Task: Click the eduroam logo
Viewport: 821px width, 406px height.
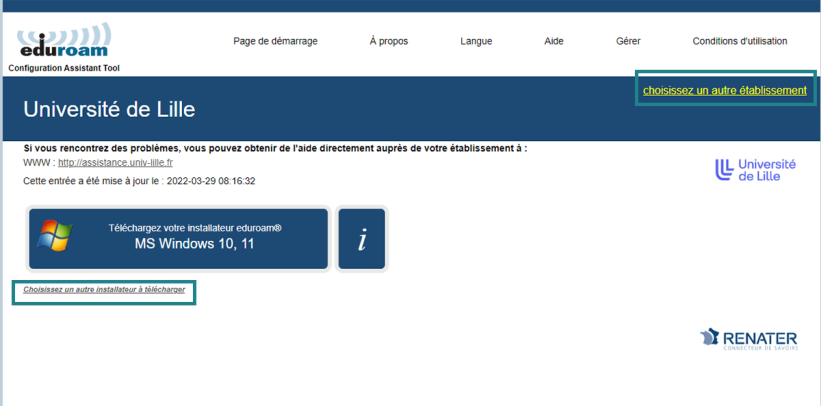Action: [x=64, y=41]
